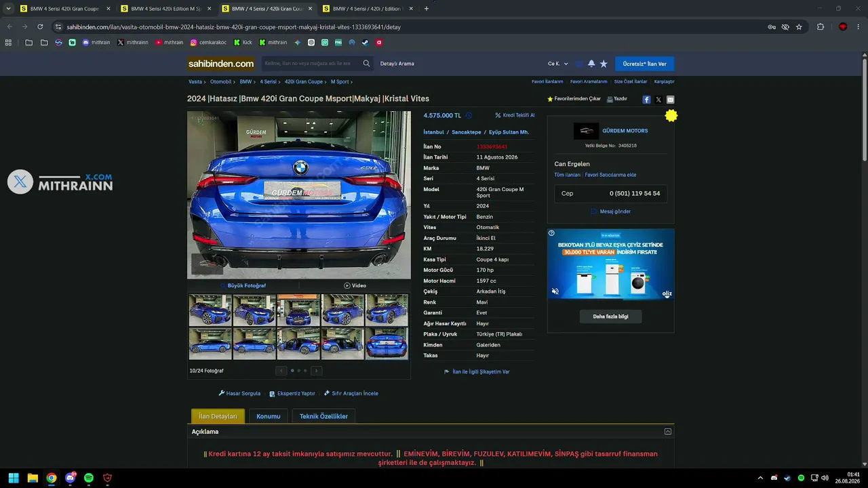Go to previous thumbnail page
The image size is (868, 488).
281,371
